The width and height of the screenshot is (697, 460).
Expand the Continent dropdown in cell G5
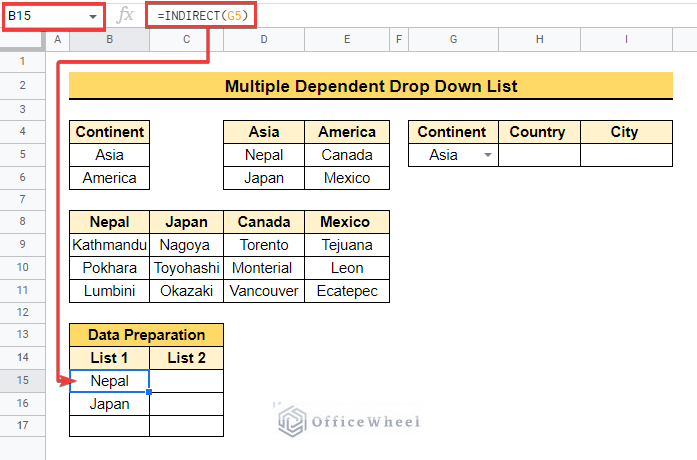487,156
